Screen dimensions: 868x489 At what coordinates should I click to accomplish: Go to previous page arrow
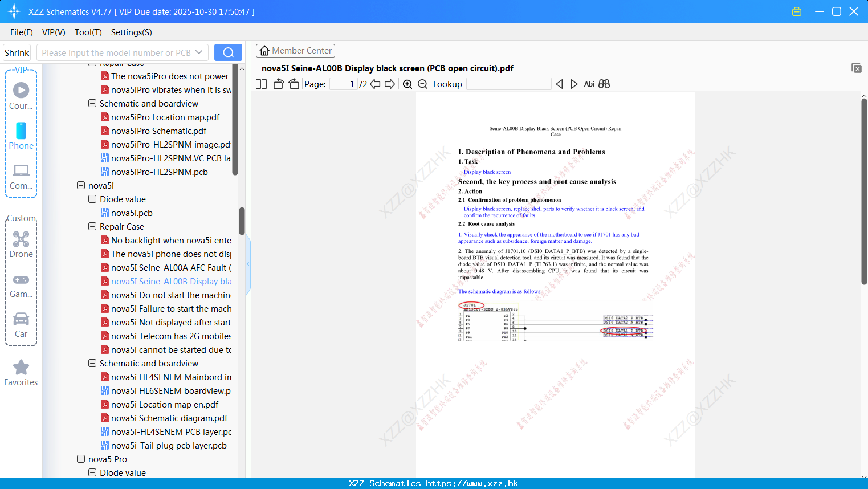click(x=375, y=84)
